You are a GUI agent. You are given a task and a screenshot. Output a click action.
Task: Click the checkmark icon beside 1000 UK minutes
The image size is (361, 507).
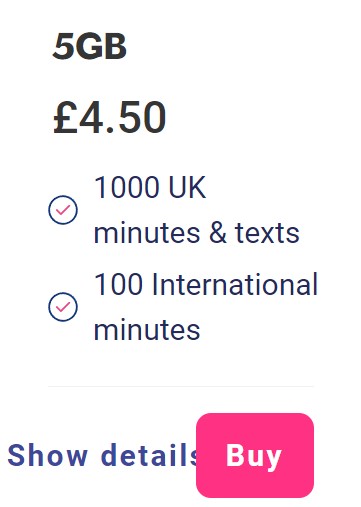coord(63,210)
